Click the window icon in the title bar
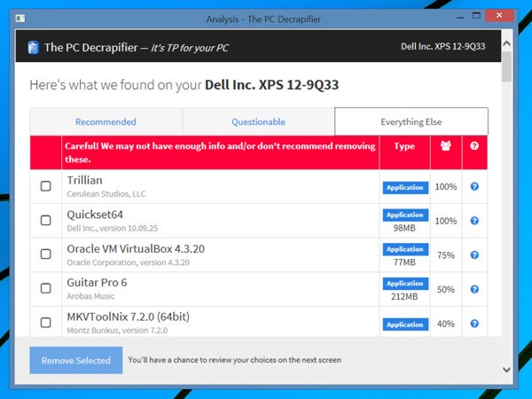 click(x=20, y=18)
